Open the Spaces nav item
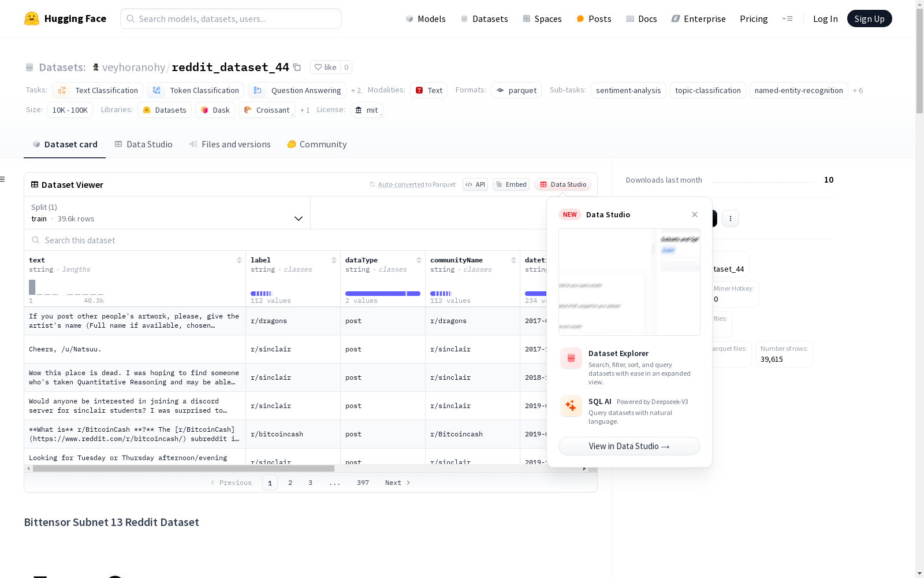The height and width of the screenshot is (578, 924). [x=542, y=18]
